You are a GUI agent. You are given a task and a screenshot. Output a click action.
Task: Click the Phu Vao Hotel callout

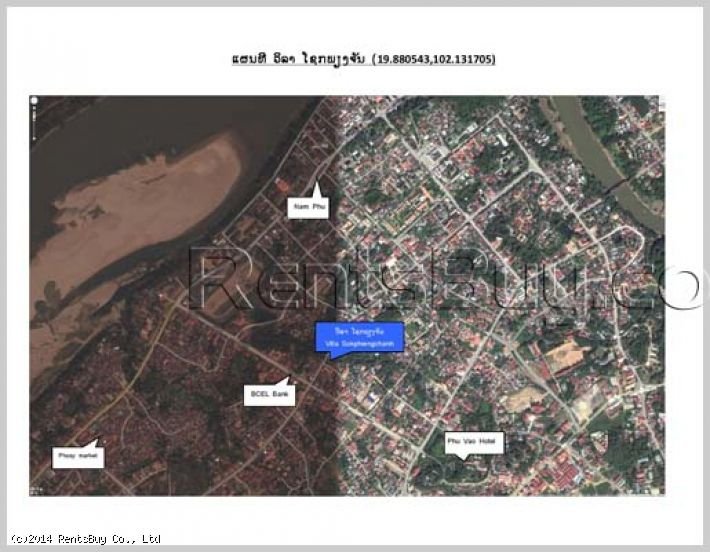coord(474,441)
